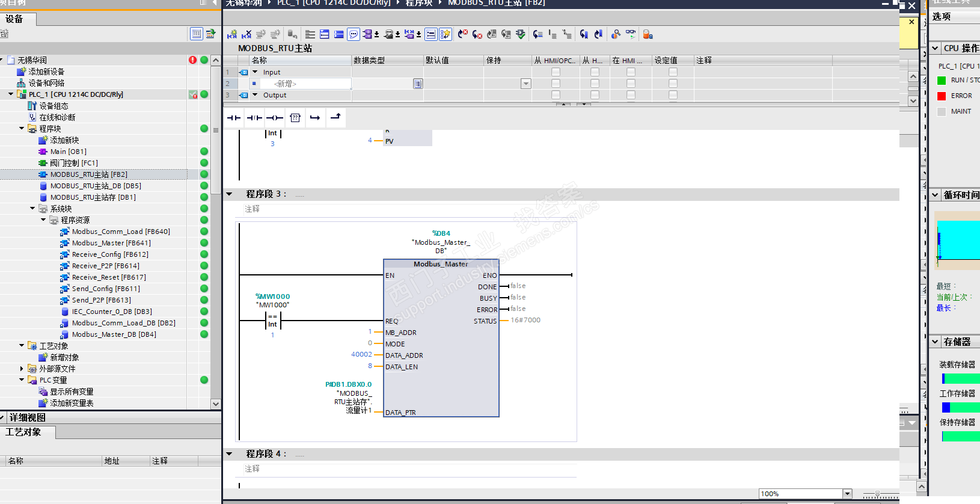Viewport: 980px width, 504px height.
Task: Insert a normally open contact
Action: click(x=234, y=118)
